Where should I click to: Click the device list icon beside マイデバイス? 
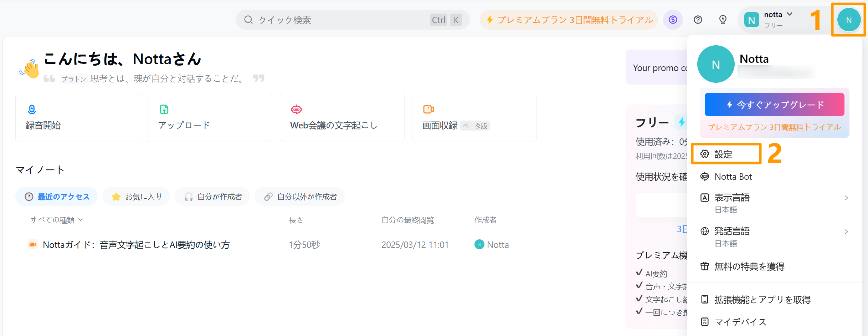(x=705, y=322)
